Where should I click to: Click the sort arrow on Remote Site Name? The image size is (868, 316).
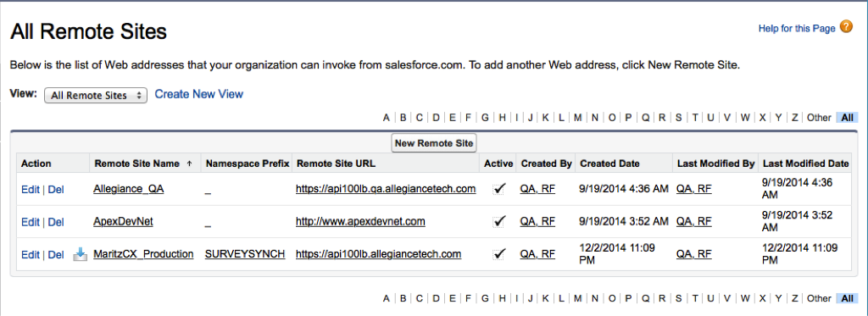click(189, 164)
